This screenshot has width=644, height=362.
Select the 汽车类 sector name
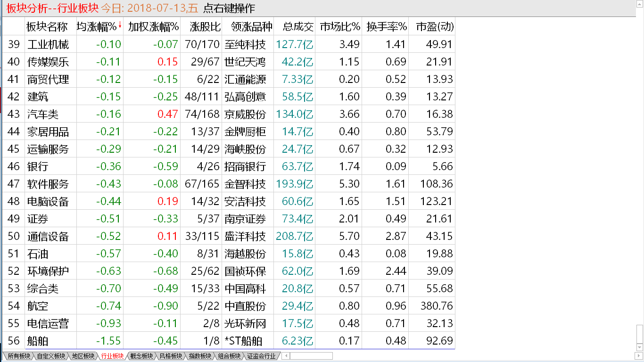(43, 114)
